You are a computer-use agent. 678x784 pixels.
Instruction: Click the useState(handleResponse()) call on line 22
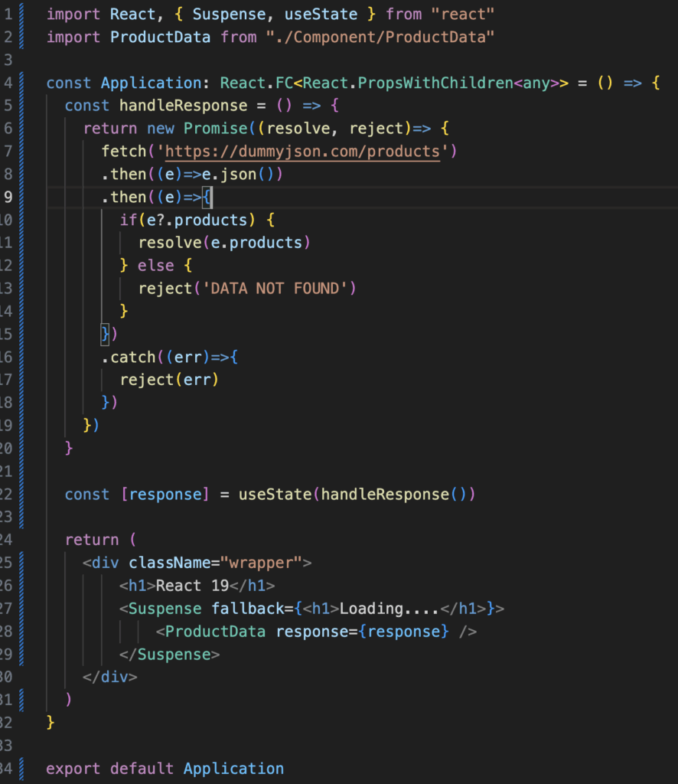[357, 495]
